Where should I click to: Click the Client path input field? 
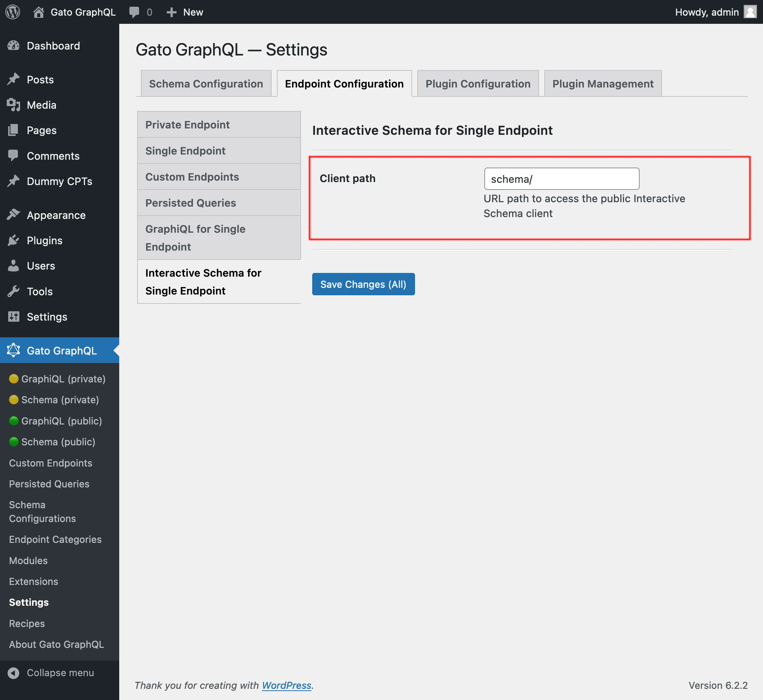tap(561, 179)
